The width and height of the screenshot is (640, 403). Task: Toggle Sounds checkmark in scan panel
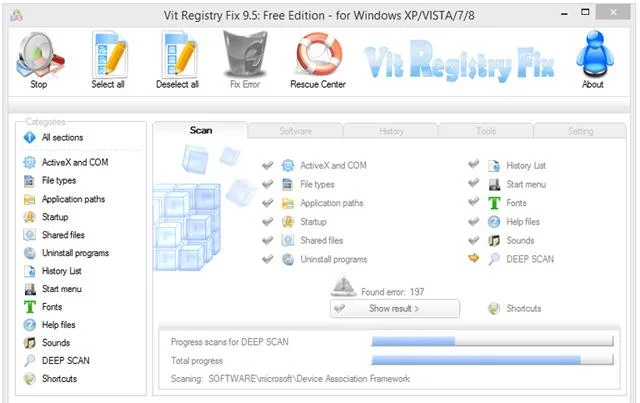click(x=473, y=240)
